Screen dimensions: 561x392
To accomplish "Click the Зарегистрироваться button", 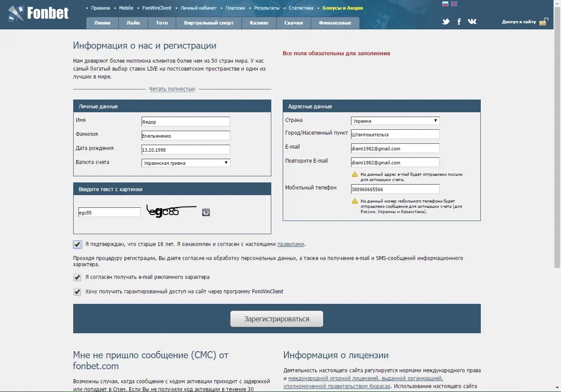I will tap(277, 319).
